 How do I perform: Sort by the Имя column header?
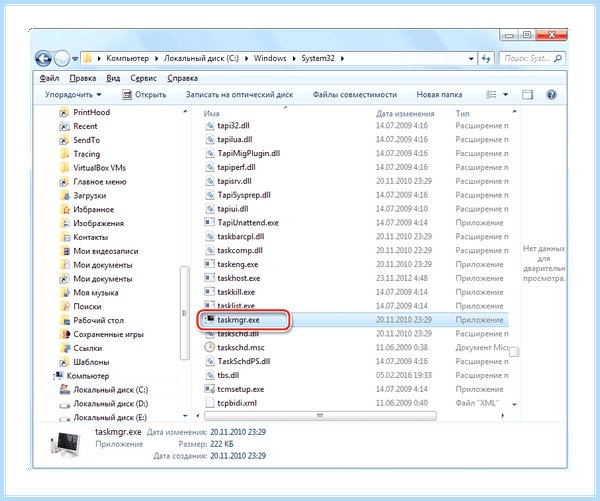coord(212,113)
